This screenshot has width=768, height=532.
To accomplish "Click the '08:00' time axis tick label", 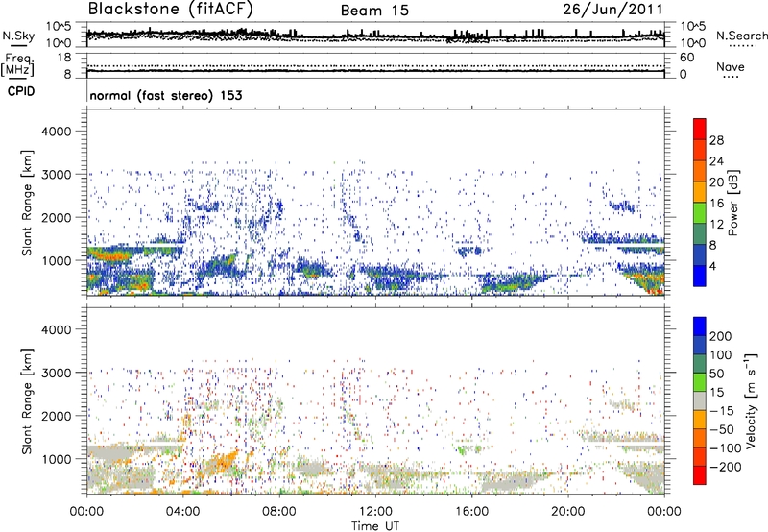I will tap(279, 512).
